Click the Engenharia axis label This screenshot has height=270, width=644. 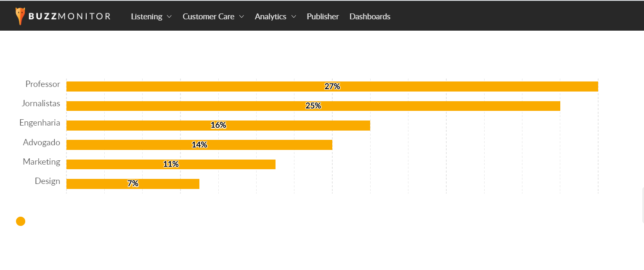click(x=40, y=123)
